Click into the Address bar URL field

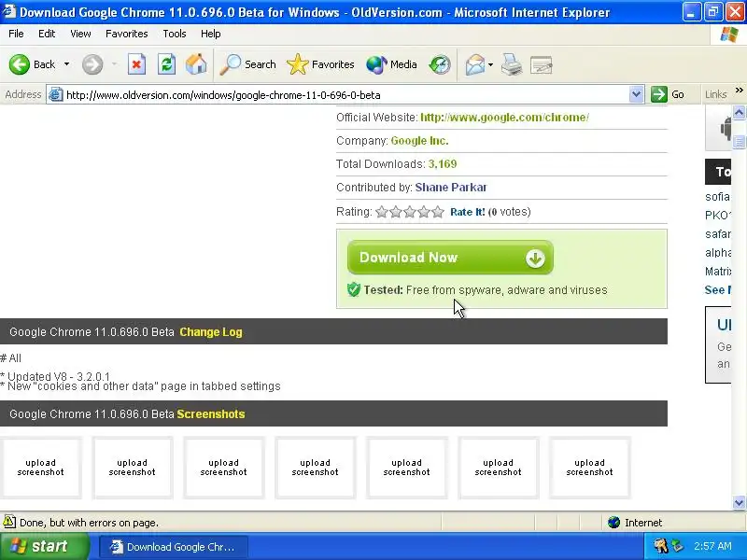coord(346,95)
